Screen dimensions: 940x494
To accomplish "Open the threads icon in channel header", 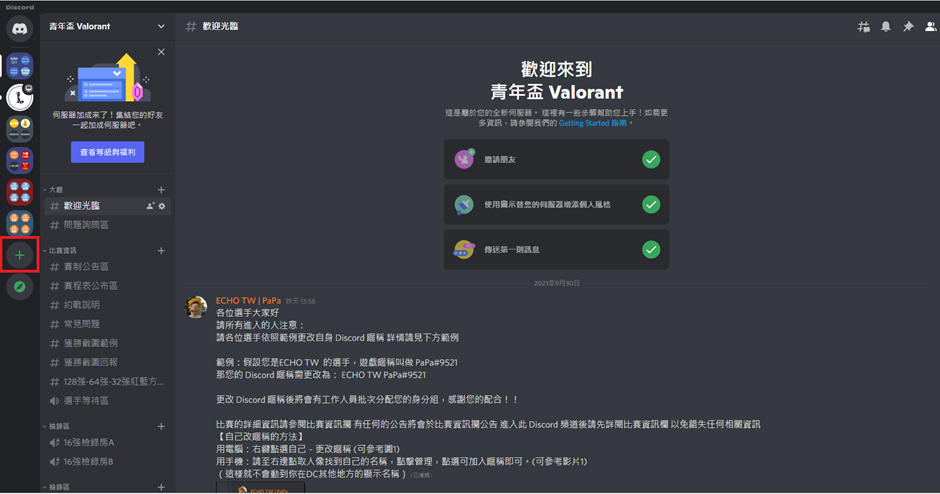I will tap(863, 26).
